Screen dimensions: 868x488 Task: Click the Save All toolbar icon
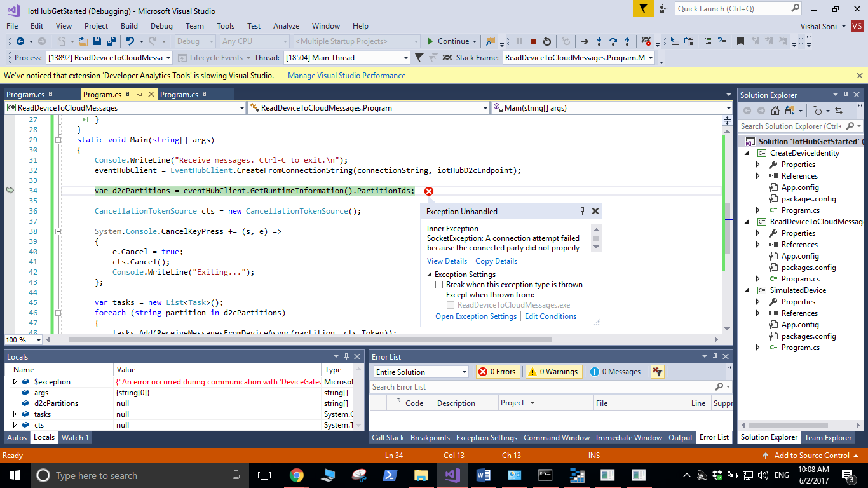point(110,41)
